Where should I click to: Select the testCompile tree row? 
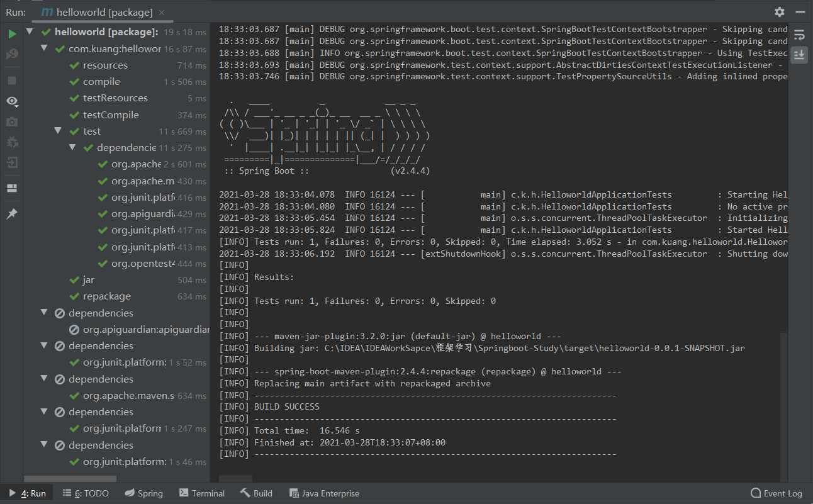click(116, 115)
